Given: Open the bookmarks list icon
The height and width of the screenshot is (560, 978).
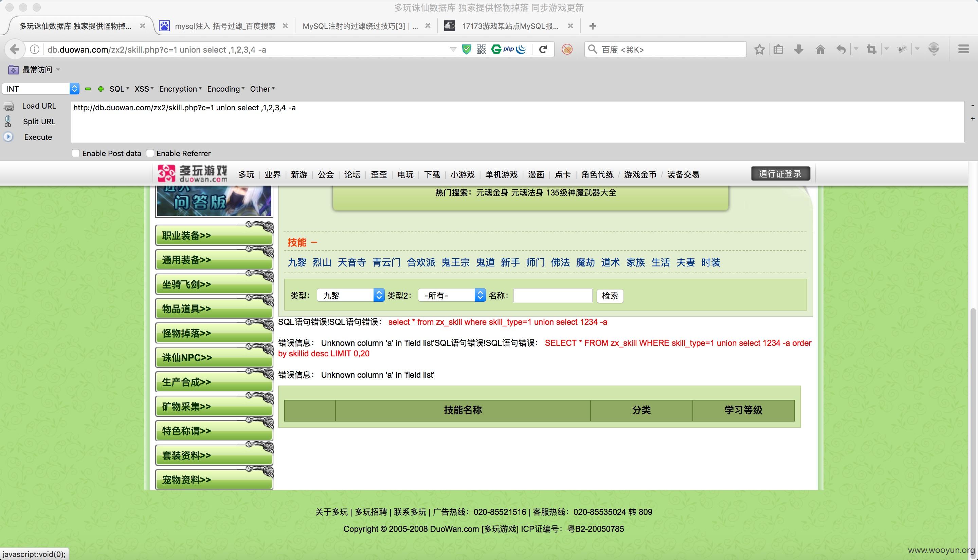Looking at the screenshot, I should pyautogui.click(x=778, y=49).
